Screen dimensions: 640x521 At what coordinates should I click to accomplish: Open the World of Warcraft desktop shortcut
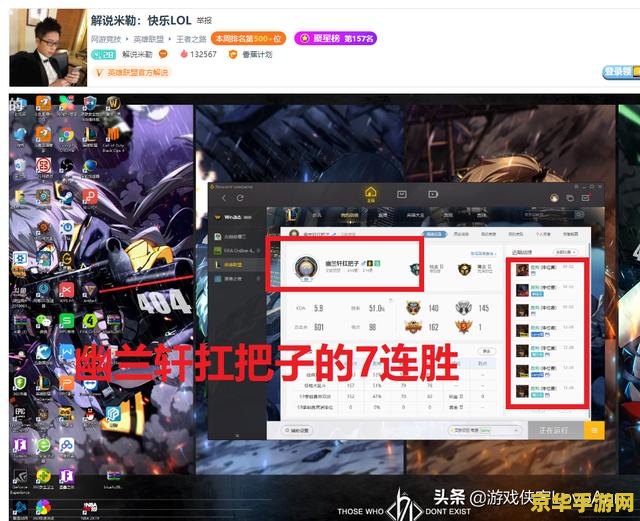(113, 105)
